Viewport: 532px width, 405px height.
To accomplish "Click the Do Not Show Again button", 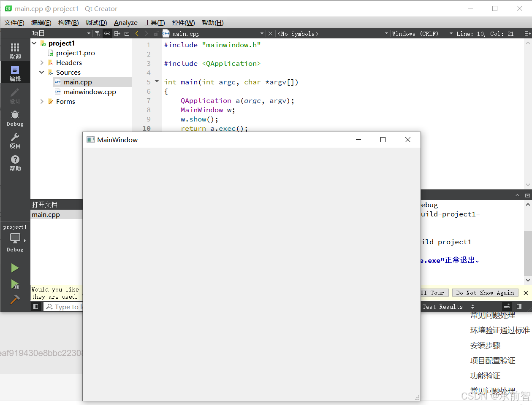I will [x=485, y=293].
